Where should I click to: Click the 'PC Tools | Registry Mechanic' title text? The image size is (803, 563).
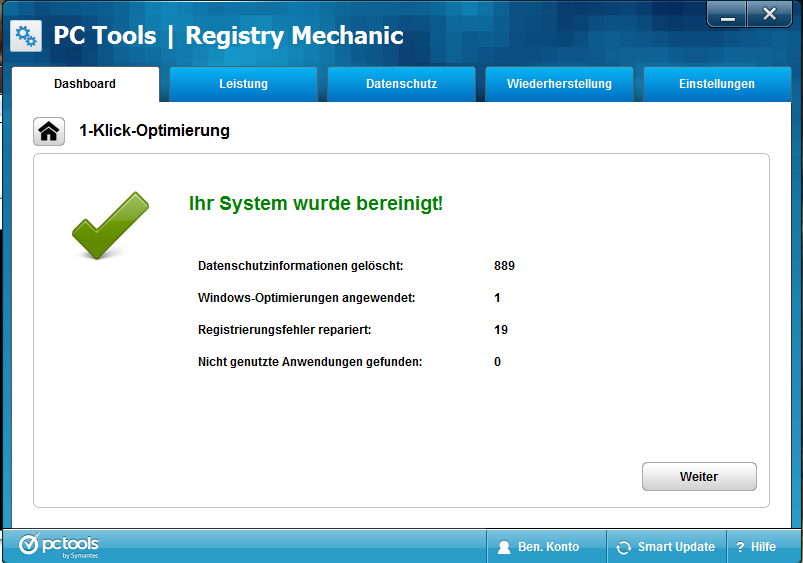(x=228, y=36)
